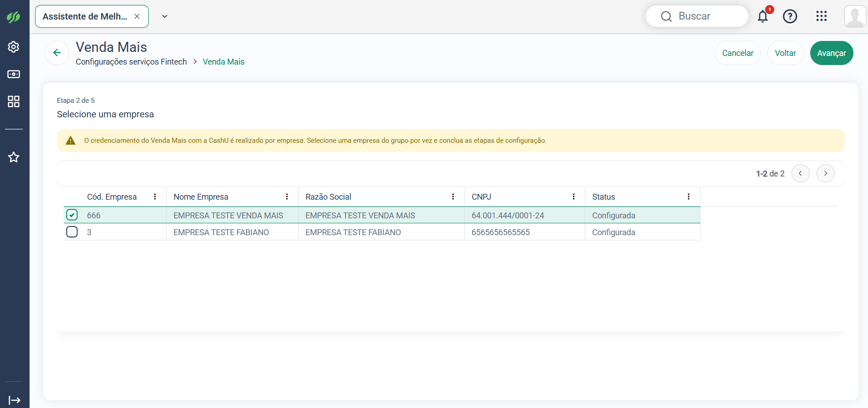Image resolution: width=868 pixels, height=408 pixels.
Task: Click the back arrow beside Venda Mais
Action: [57, 53]
